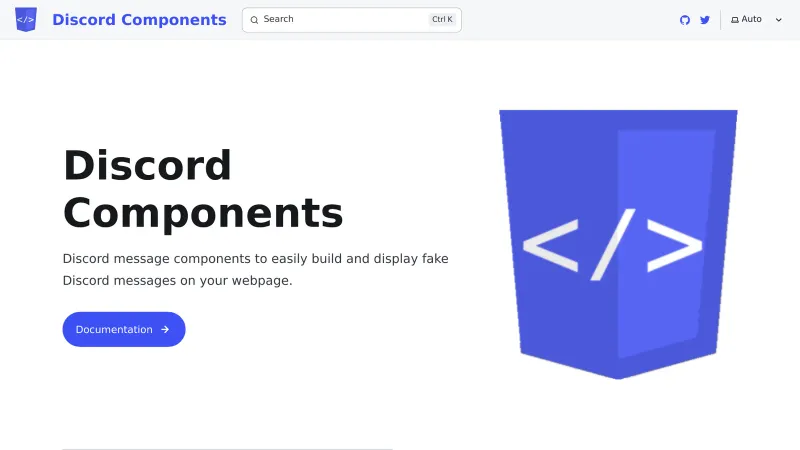This screenshot has height=450, width=800.
Task: Expand the theme chevron next to Auto
Action: [779, 20]
